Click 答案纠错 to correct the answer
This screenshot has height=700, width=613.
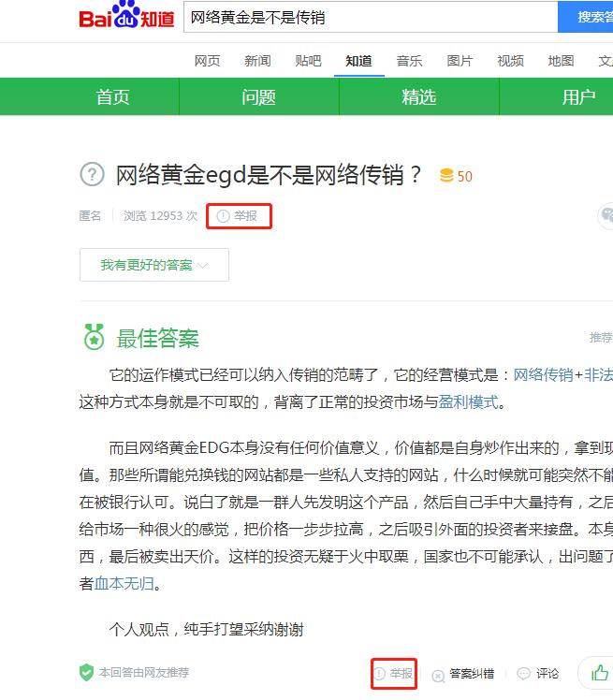[464, 674]
